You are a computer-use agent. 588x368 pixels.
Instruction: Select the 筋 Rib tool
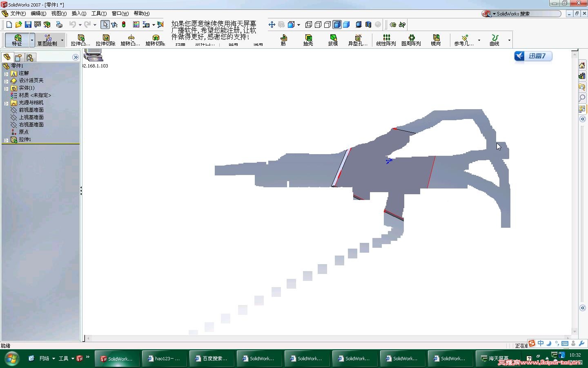point(283,40)
